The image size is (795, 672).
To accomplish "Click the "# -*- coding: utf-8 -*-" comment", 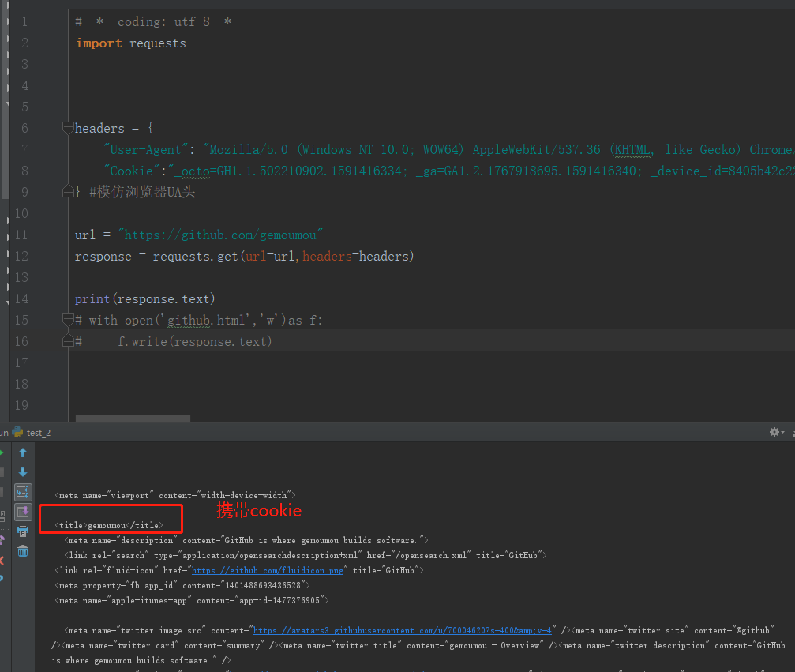I will [156, 22].
